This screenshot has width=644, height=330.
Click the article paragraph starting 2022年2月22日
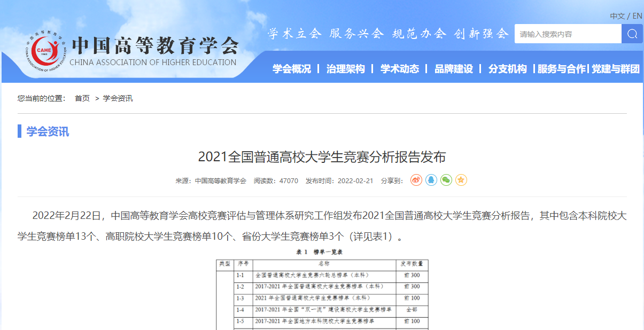click(x=322, y=226)
